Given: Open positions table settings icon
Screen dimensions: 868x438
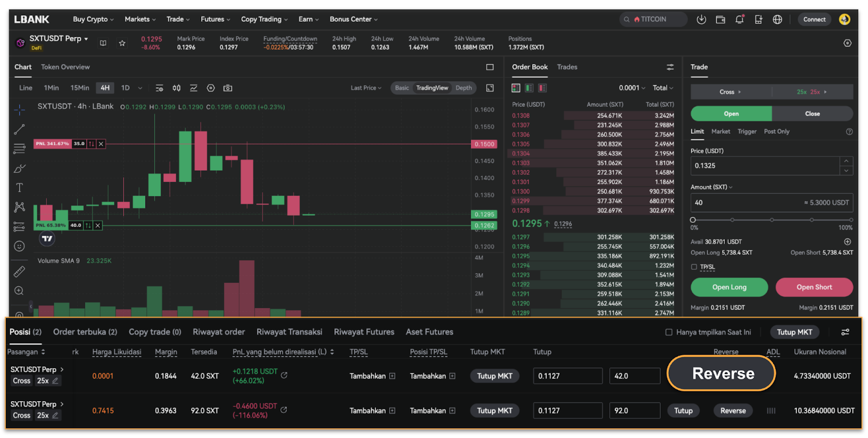Looking at the screenshot, I should 845,332.
